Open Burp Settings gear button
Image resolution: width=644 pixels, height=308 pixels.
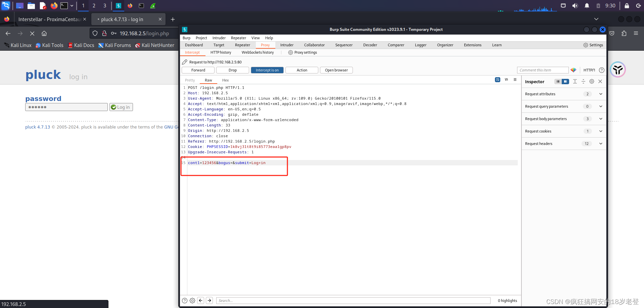tap(593, 45)
